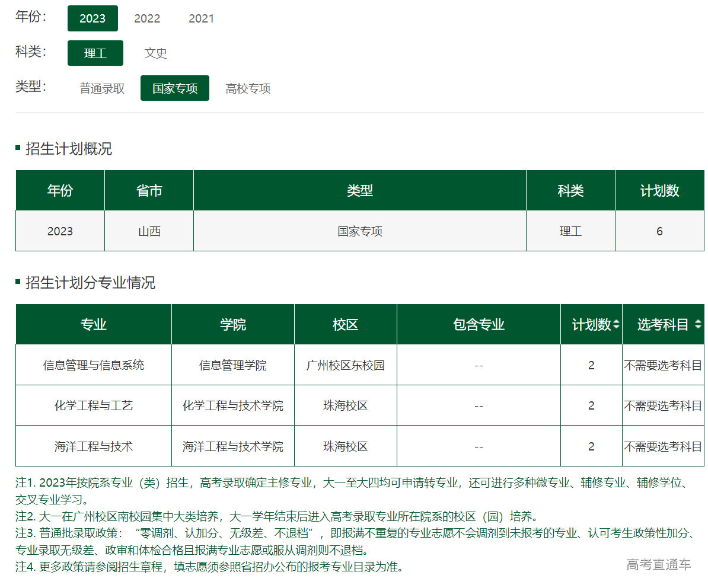The height and width of the screenshot is (588, 708).
Task: Click the 高考直通车 watermark text
Action: pyautogui.click(x=658, y=565)
